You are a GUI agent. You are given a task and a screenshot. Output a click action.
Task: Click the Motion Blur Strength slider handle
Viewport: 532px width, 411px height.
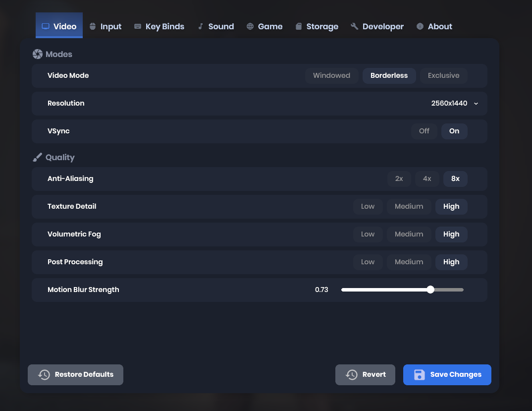430,290
